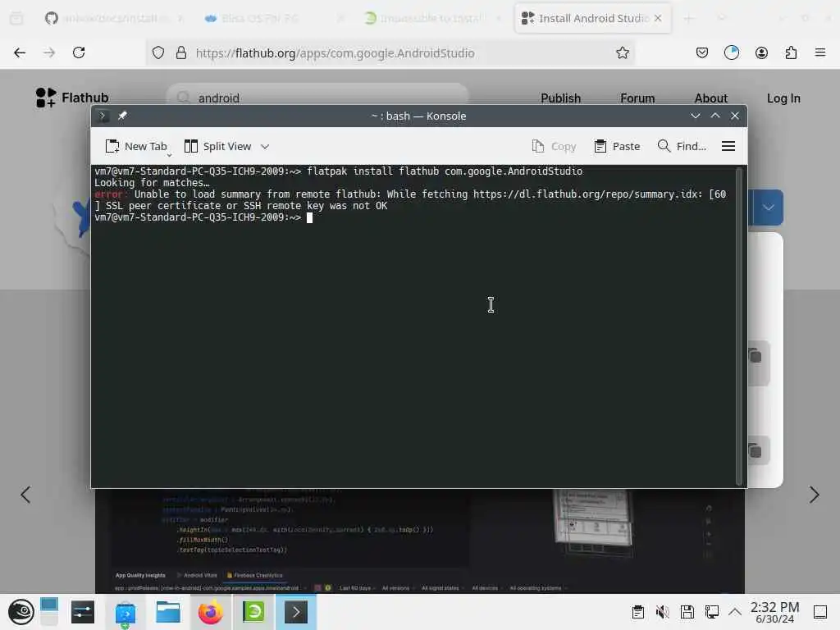Click the Flathub logo
The height and width of the screenshot is (630, 840).
click(72, 98)
